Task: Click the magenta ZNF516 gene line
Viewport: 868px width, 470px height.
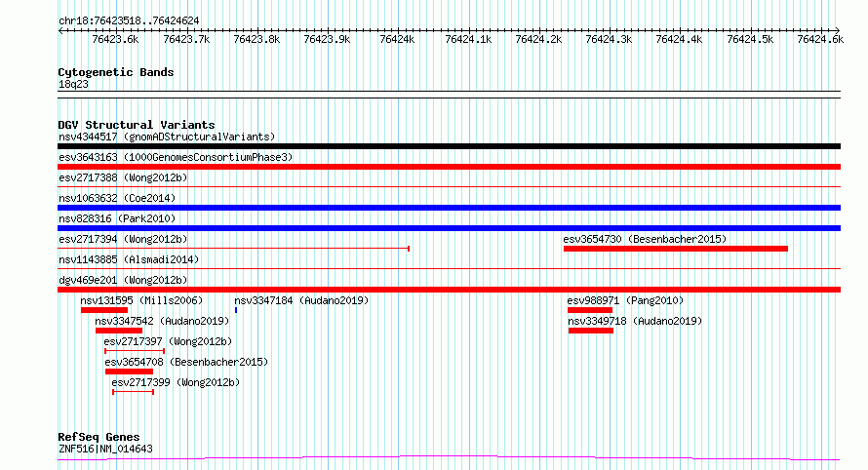Action: (449, 458)
